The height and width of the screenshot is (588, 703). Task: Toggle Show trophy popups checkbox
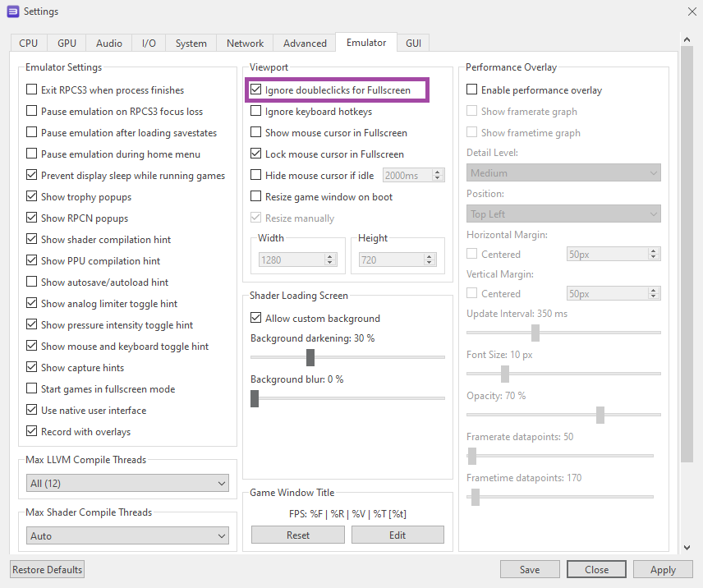click(32, 197)
